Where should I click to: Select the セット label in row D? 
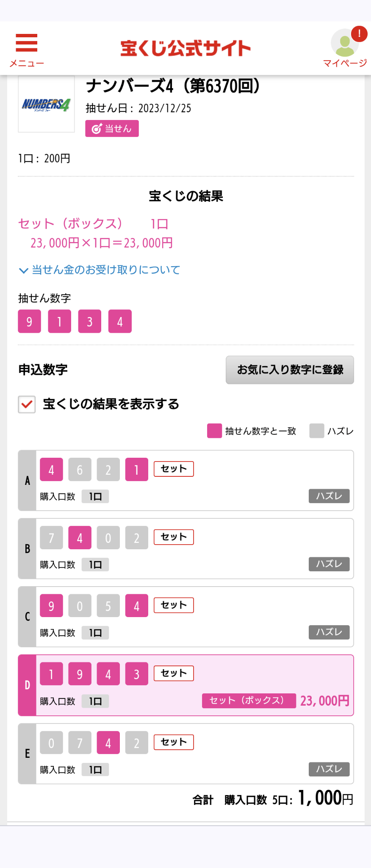(x=174, y=673)
